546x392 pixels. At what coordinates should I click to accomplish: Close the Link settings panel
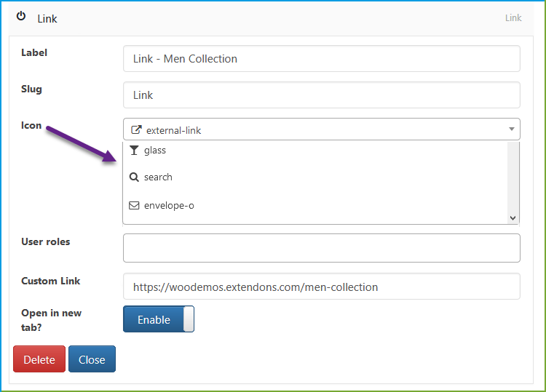point(92,359)
